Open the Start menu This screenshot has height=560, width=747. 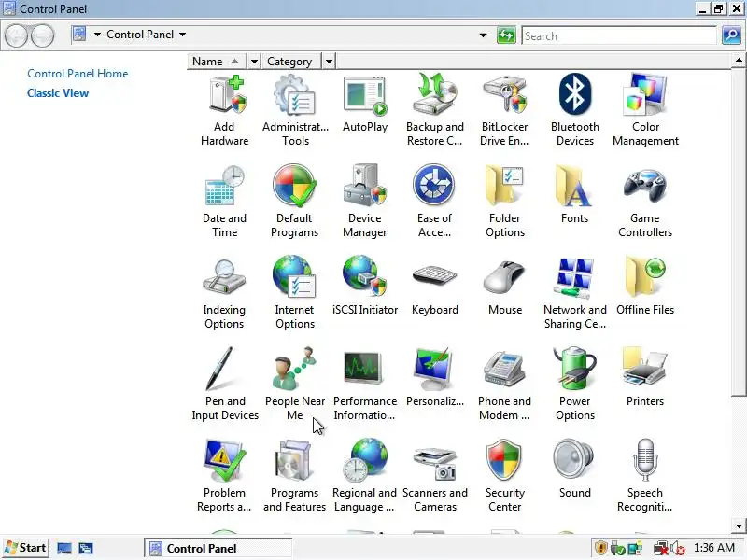26,548
